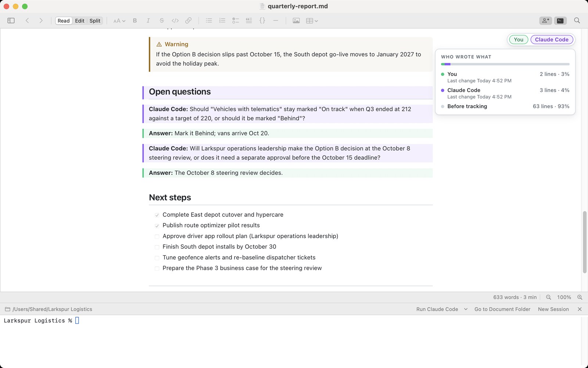Toggle the Claude Code author filter pill
This screenshot has width=588, height=368.
point(552,39)
